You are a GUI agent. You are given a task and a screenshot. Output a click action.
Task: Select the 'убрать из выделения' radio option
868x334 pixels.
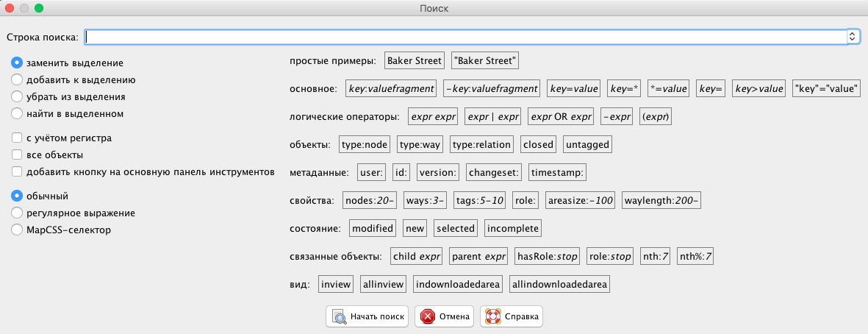pyautogui.click(x=17, y=97)
